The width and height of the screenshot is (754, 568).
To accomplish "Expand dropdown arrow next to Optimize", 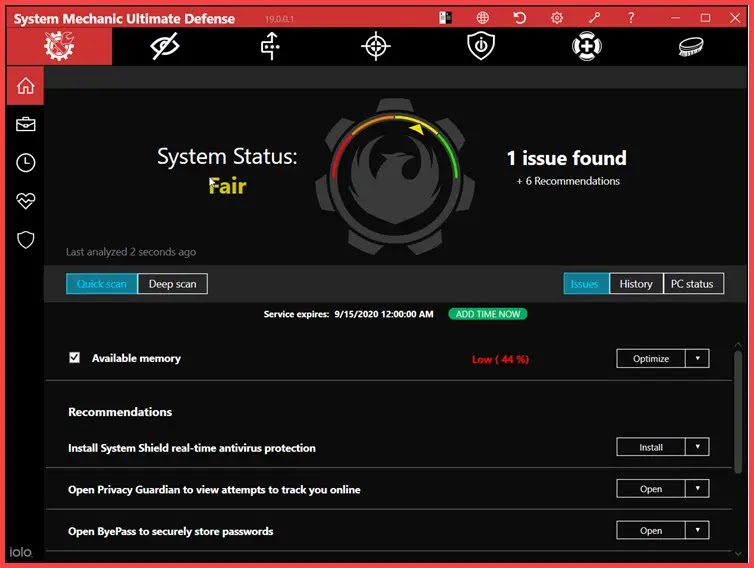I will (697, 358).
